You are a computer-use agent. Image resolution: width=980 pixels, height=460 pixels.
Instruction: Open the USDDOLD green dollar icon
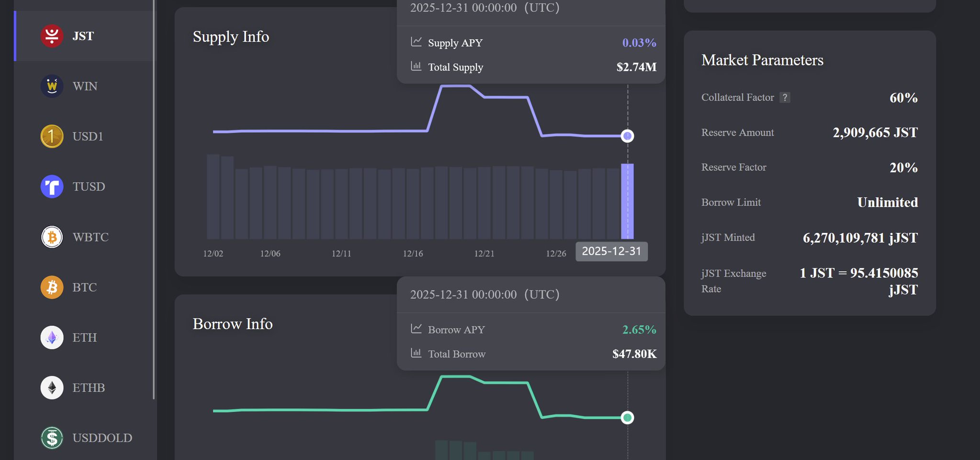click(x=52, y=437)
